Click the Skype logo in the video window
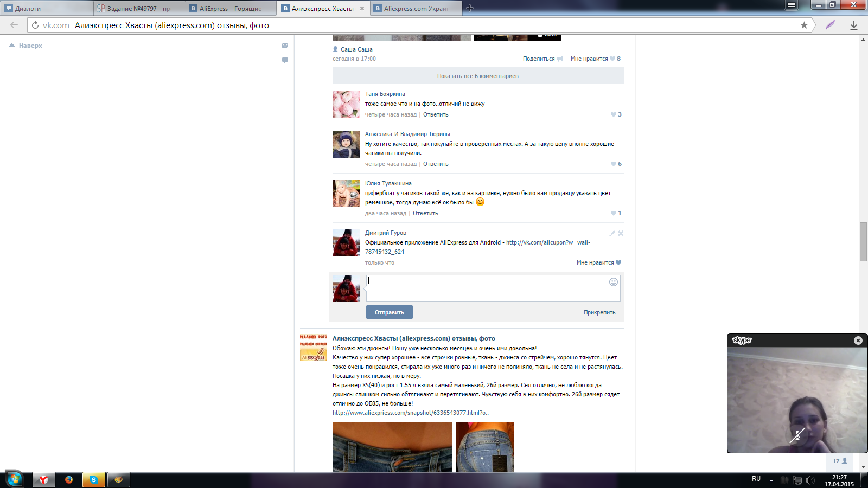 point(742,341)
